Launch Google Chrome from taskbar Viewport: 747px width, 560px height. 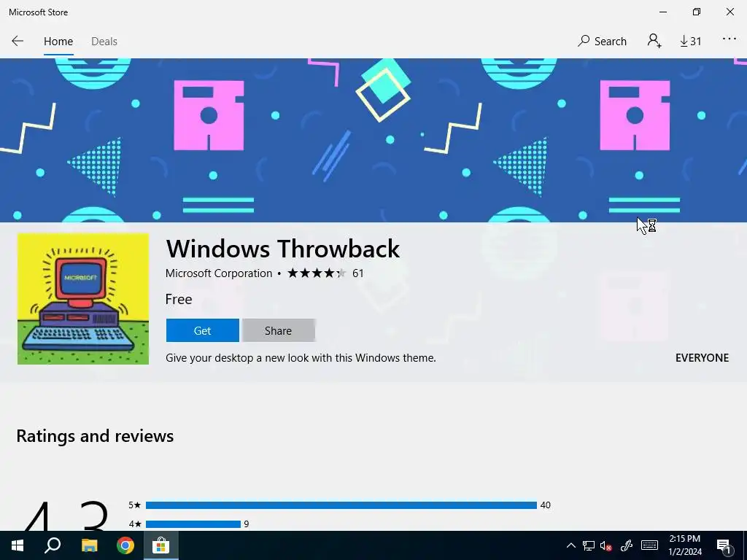tap(125, 545)
